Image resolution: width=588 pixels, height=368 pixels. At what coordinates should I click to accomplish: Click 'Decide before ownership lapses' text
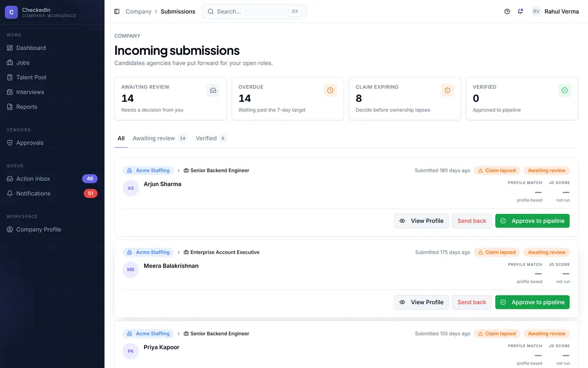tap(393, 110)
